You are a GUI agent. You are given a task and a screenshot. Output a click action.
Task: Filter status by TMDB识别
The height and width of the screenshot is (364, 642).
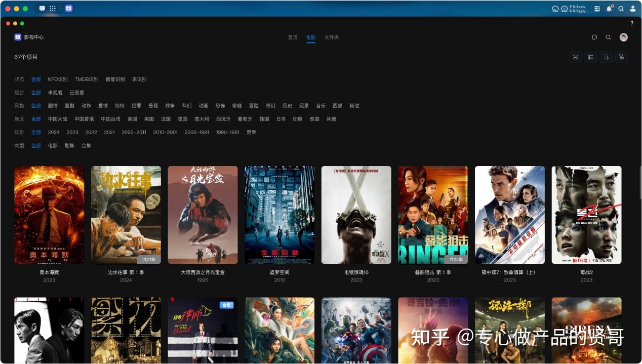click(x=87, y=79)
